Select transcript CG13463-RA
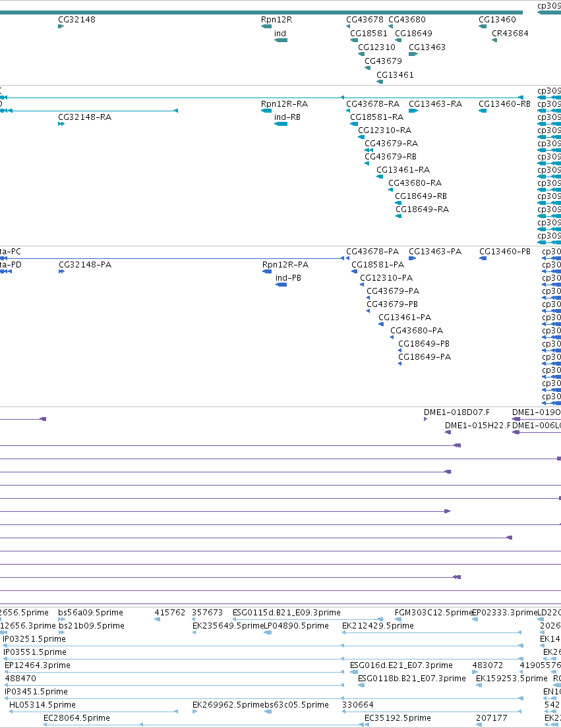561x728 pixels. (x=435, y=104)
